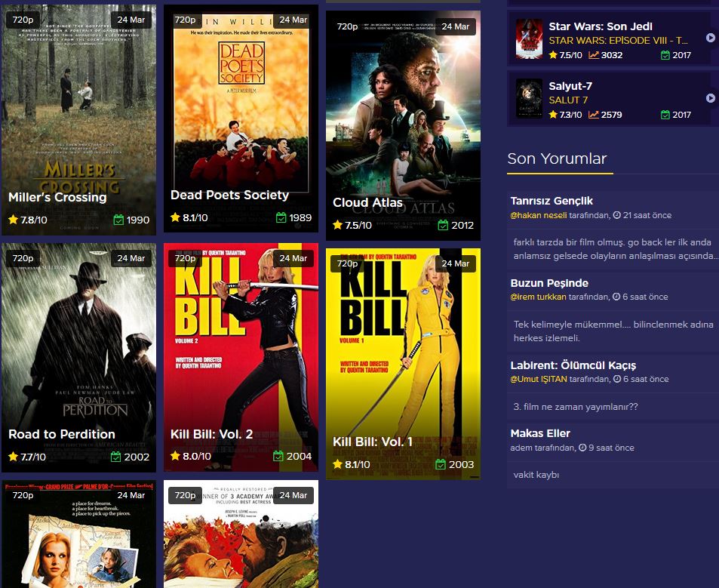Visit the @hakan neseli user profile
Screen dimensions: 719x588
coord(539,215)
